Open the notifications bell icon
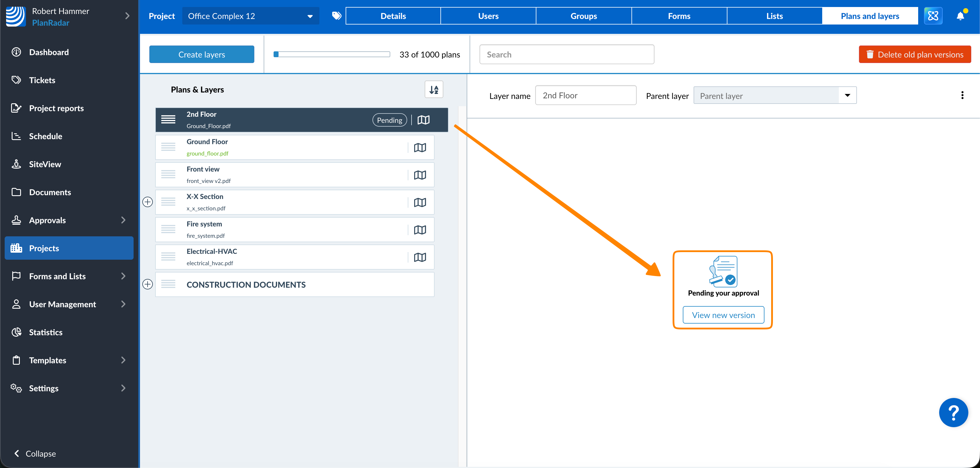The image size is (980, 468). click(x=960, y=16)
